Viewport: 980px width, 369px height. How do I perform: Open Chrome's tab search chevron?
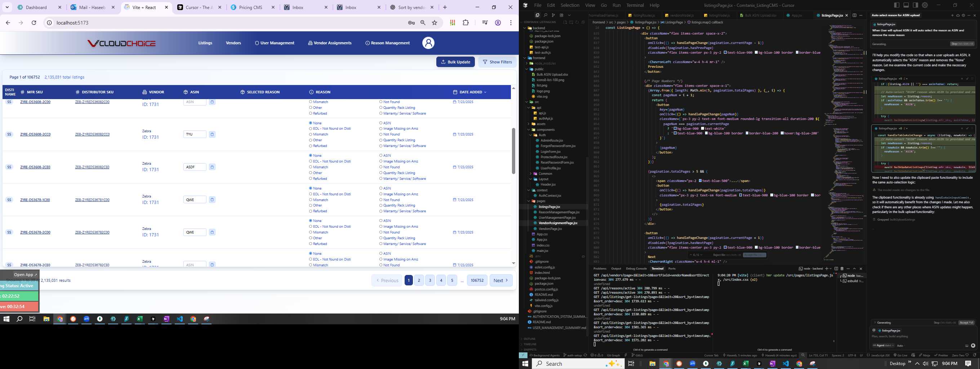click(7, 7)
